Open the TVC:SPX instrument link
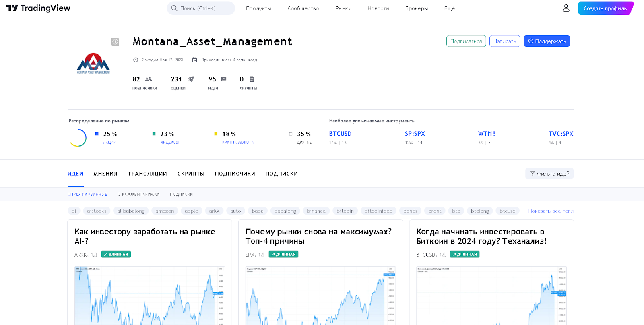This screenshot has width=644, height=325. click(x=561, y=134)
